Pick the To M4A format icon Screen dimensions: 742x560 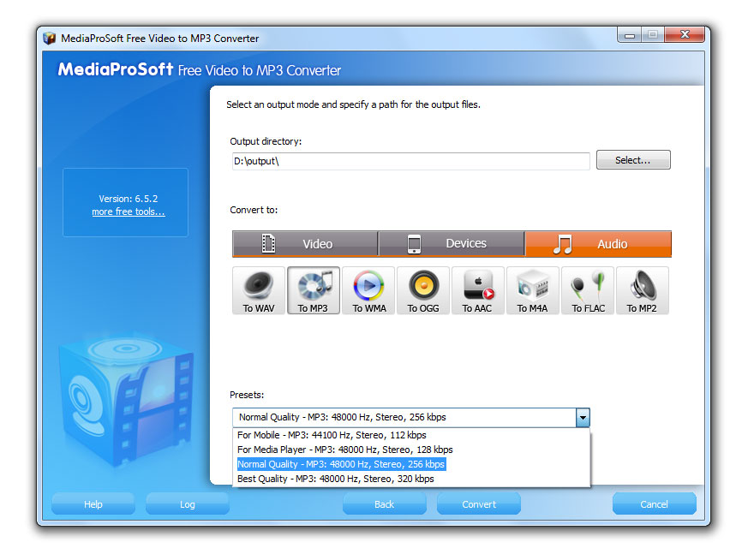(x=533, y=290)
